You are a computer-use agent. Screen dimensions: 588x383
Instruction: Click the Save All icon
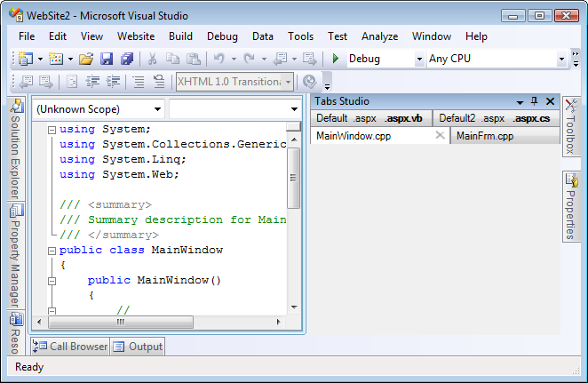(x=126, y=59)
